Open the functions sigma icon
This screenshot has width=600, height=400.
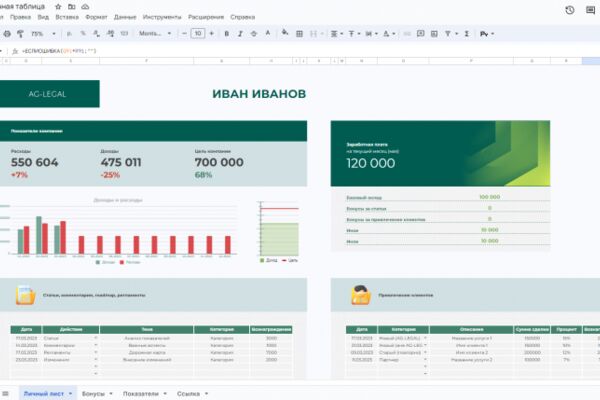467,34
